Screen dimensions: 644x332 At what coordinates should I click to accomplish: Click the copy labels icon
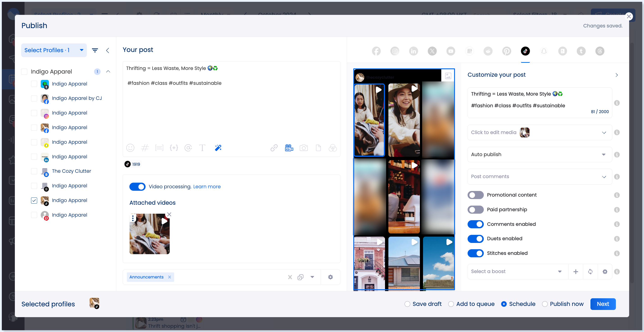pos(300,277)
